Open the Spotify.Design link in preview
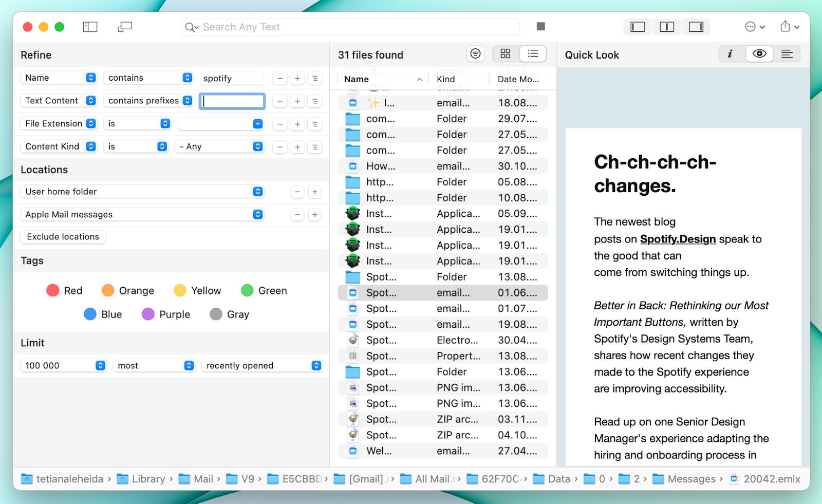This screenshot has height=504, width=822. 678,239
